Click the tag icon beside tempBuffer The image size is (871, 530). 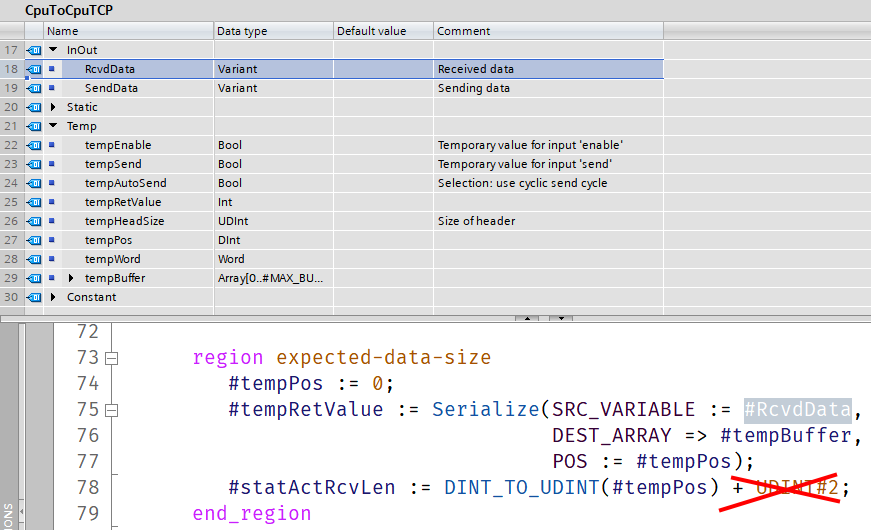pyautogui.click(x=33, y=278)
